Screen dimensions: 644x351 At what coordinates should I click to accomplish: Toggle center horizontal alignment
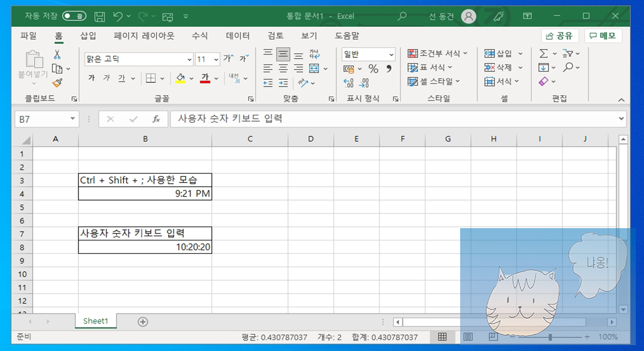(x=283, y=68)
